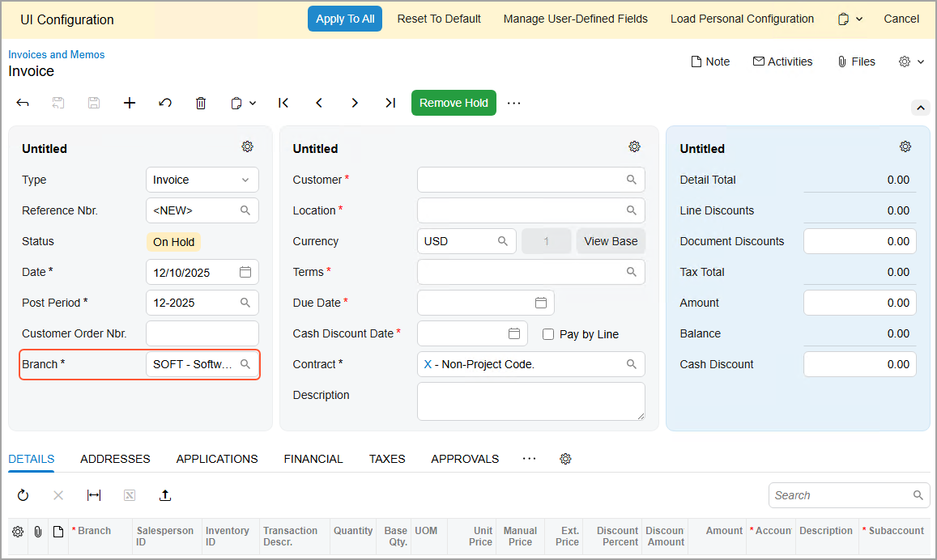Click the Description text area
This screenshot has width=937, height=560.
(x=530, y=401)
